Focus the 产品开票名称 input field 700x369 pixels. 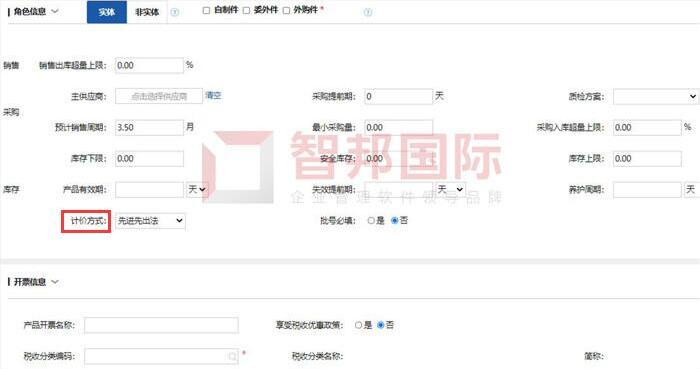[x=161, y=325]
